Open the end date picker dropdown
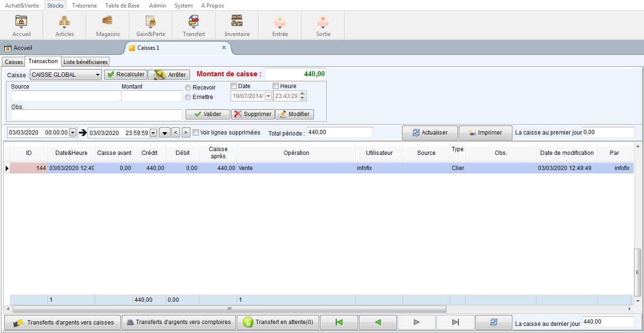This screenshot has width=644, height=333. (x=153, y=133)
